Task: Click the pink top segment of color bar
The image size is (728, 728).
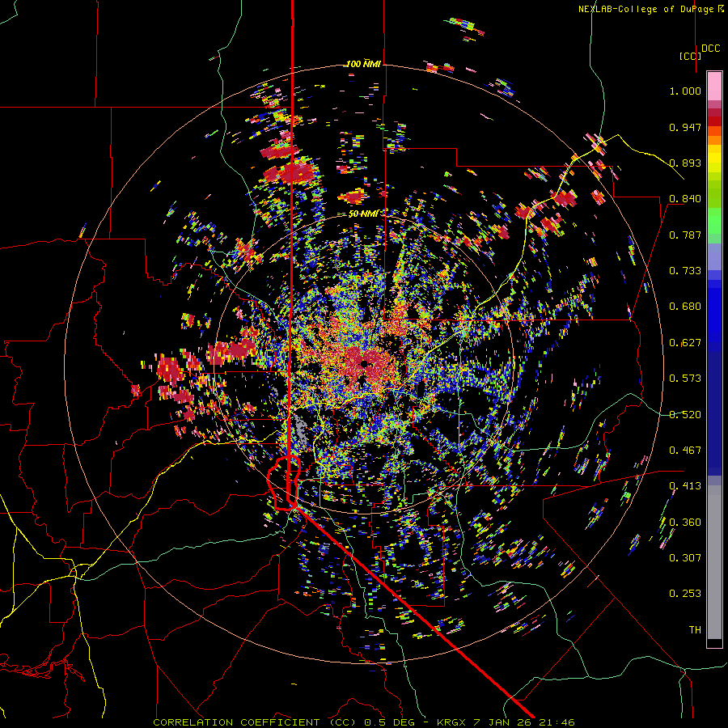Action: click(x=714, y=86)
